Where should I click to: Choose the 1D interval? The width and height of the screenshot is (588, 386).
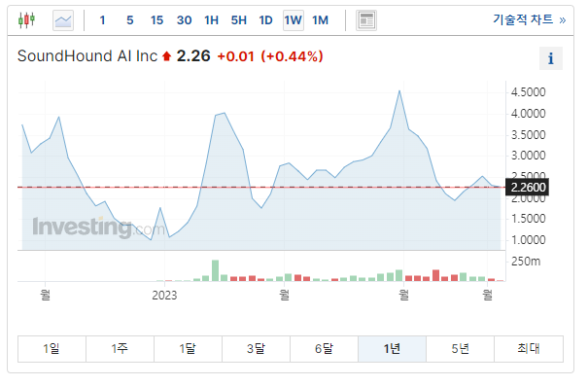click(265, 20)
